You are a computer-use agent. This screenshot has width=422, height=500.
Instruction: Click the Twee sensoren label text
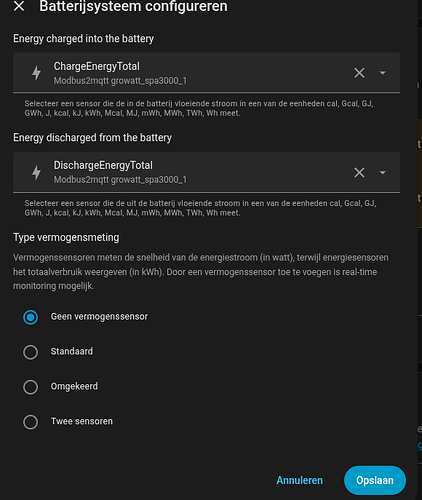tap(82, 421)
